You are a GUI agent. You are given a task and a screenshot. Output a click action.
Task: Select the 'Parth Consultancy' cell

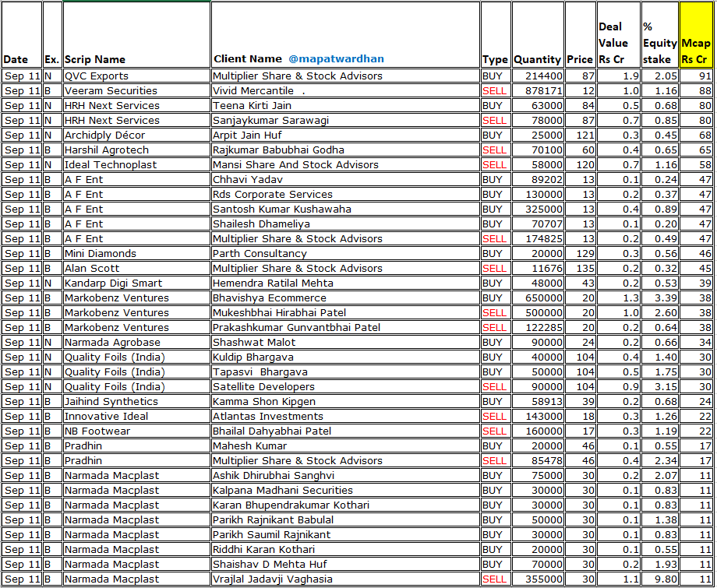point(345,254)
